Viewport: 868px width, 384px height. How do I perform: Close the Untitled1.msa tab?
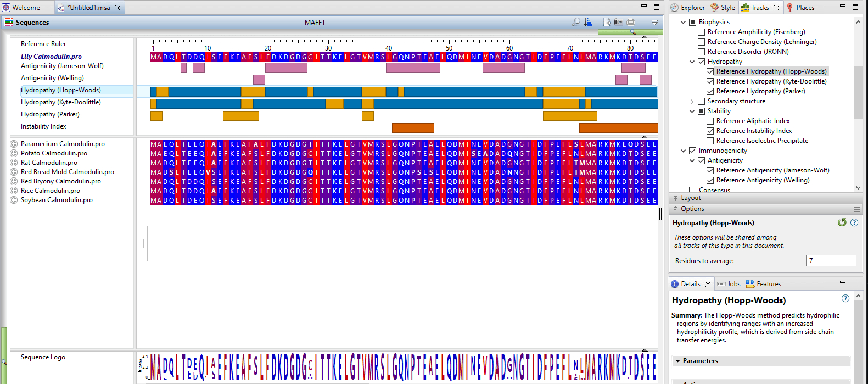click(x=117, y=8)
